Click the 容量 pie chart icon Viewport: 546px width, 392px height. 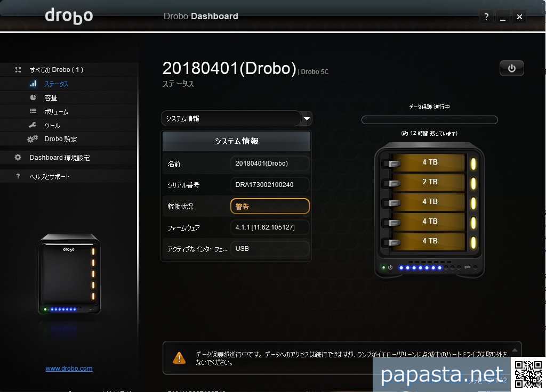[33, 97]
